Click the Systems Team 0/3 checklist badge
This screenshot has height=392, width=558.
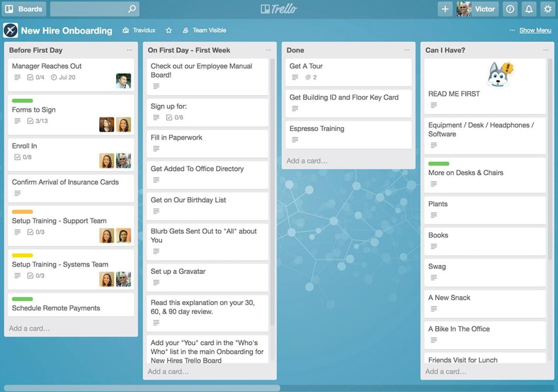click(x=36, y=275)
